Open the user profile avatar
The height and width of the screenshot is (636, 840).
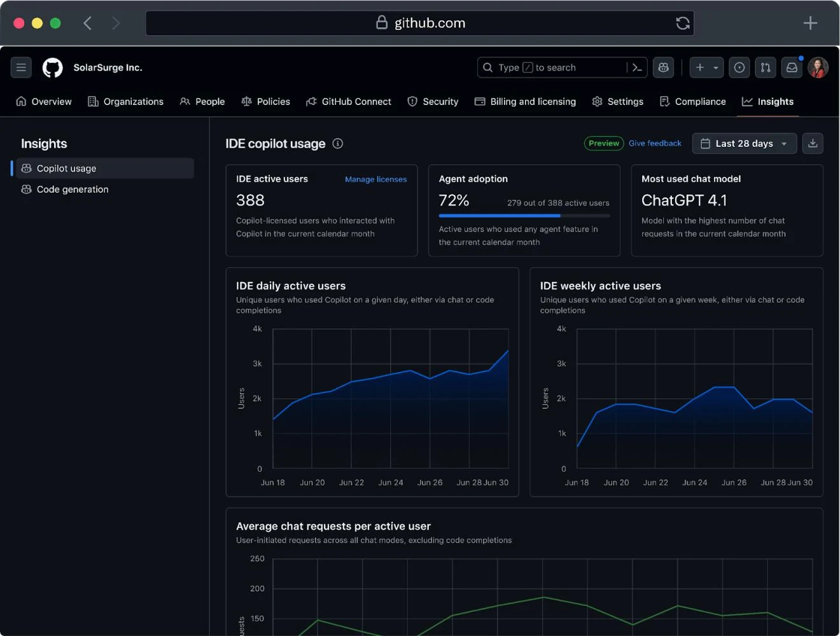click(x=818, y=67)
